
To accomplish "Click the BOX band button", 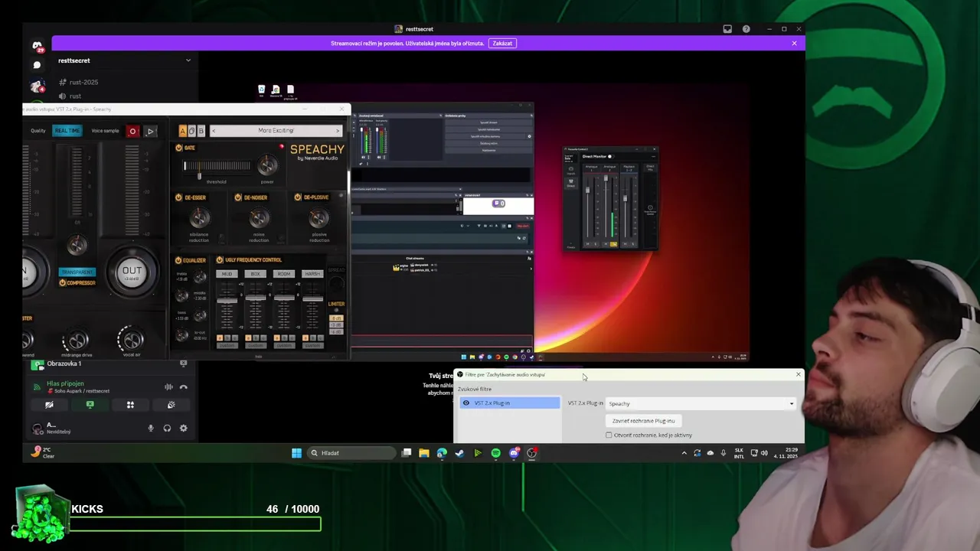I will (x=256, y=274).
